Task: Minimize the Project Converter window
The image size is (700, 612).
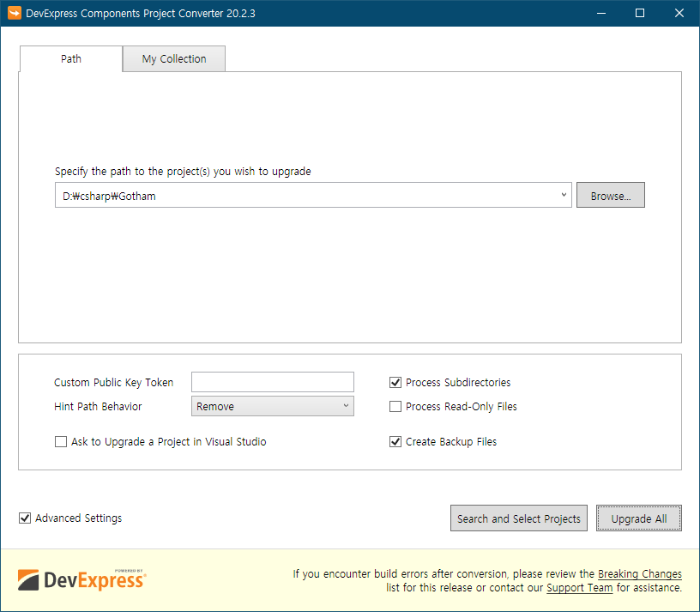Action: tap(601, 13)
